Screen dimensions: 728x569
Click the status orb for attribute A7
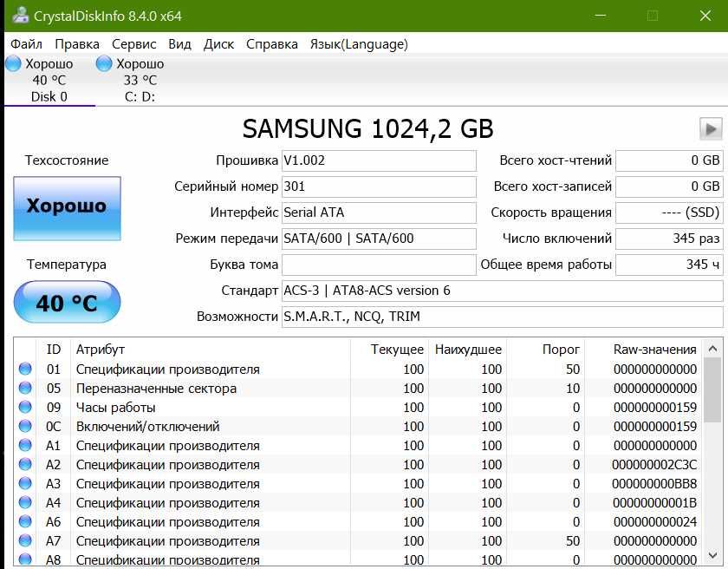coord(25,540)
